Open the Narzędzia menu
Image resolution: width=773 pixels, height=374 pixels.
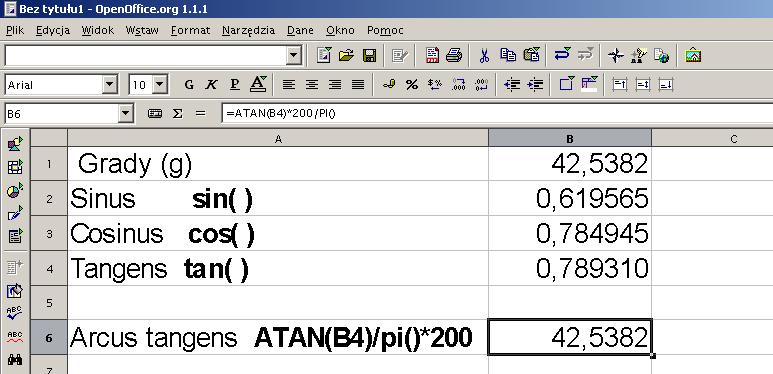point(248,31)
